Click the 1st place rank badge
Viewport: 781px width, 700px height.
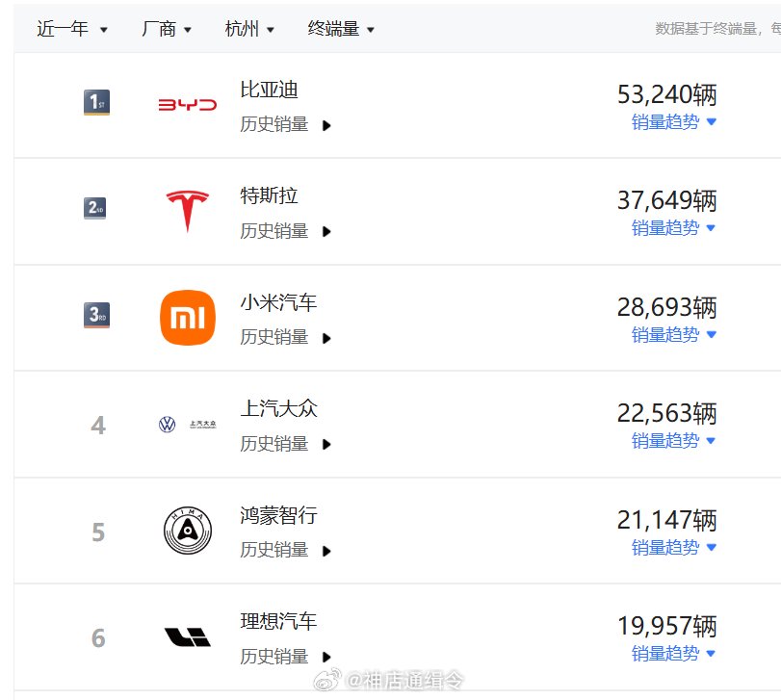[96, 102]
